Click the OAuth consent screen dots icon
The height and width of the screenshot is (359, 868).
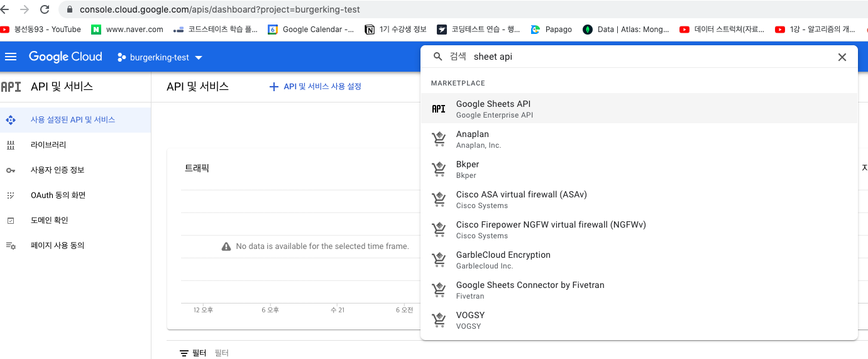coord(11,196)
